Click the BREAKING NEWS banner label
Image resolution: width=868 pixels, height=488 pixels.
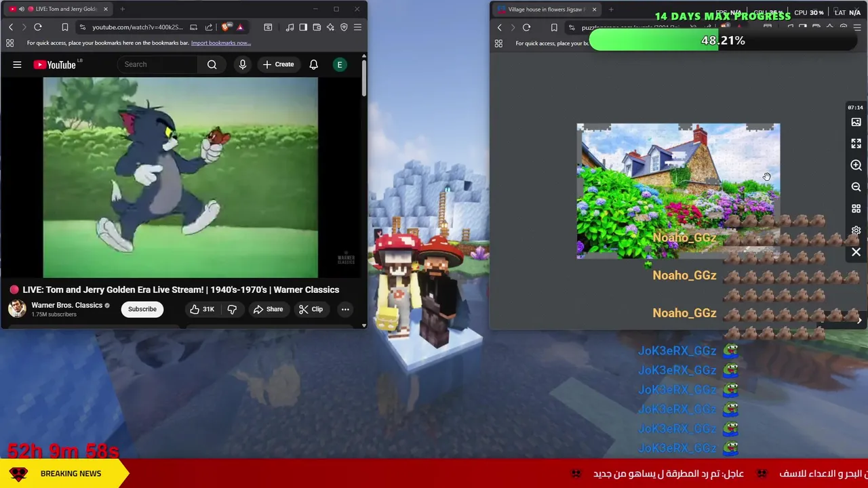[71, 474]
